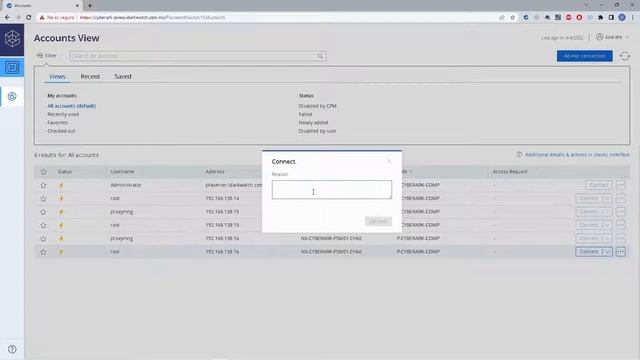Open the browser side panel icon

tap(611, 18)
